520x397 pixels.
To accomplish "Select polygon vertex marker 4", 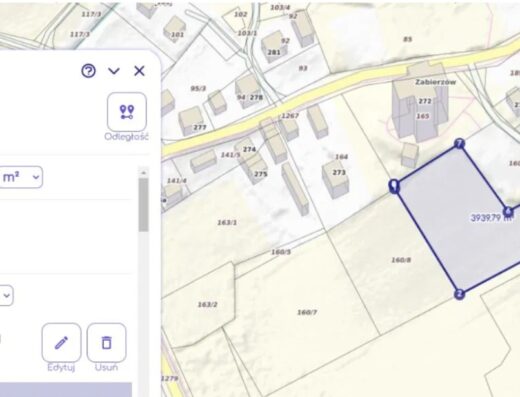I will pyautogui.click(x=508, y=212).
